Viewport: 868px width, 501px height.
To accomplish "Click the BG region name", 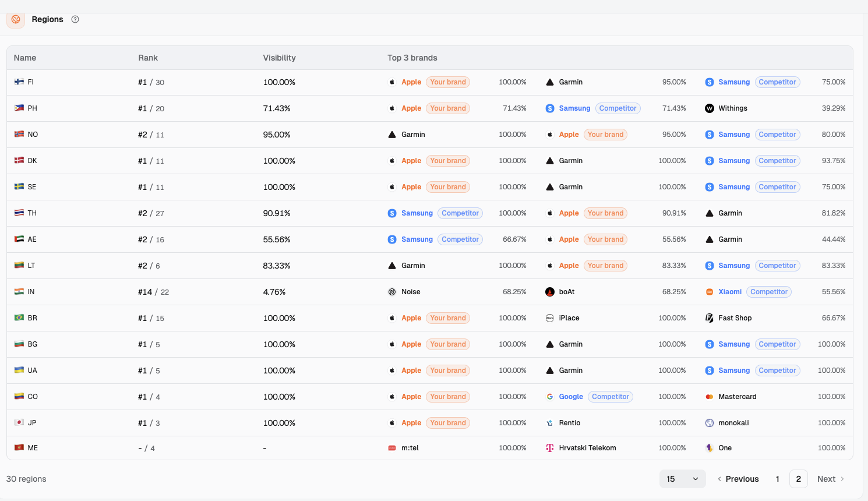I will click(33, 344).
